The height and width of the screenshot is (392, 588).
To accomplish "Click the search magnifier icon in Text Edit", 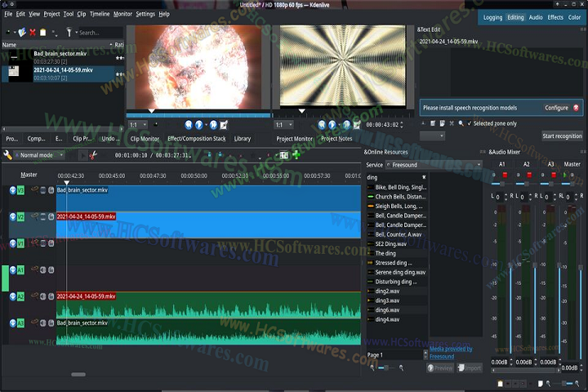I will click(x=461, y=123).
